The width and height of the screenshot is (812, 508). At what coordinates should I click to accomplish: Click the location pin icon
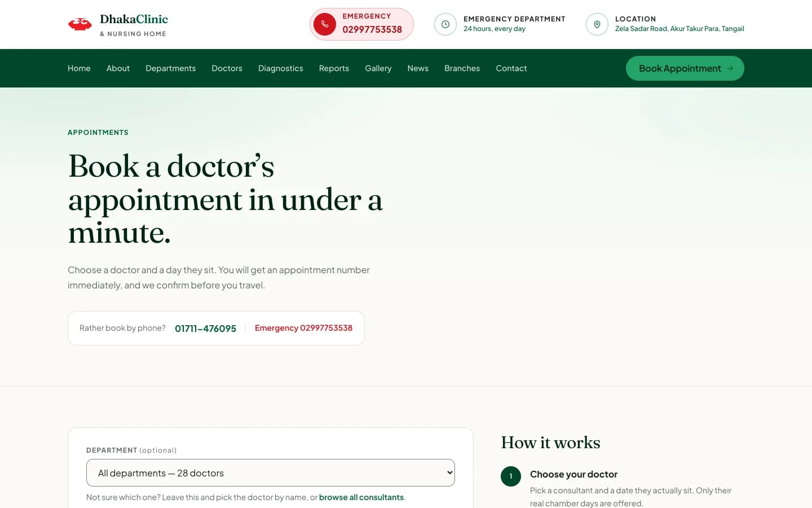pyautogui.click(x=597, y=24)
